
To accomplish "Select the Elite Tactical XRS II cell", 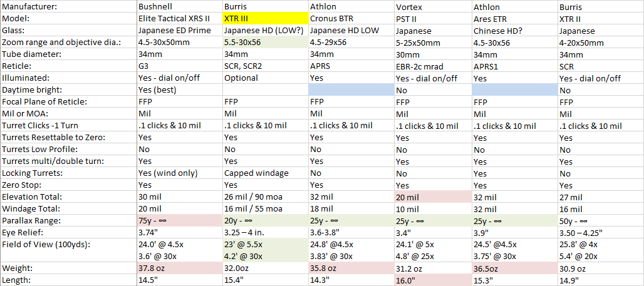I will click(180, 18).
